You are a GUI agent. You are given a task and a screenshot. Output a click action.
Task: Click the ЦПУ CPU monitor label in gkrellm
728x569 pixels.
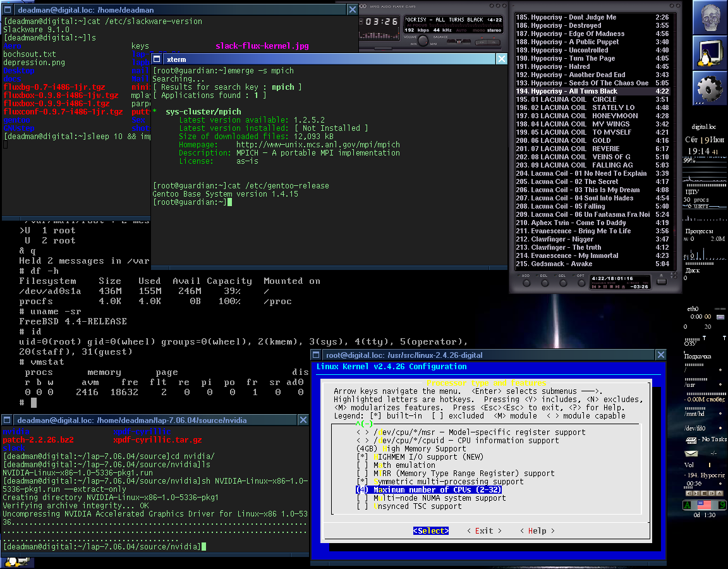pos(692,192)
